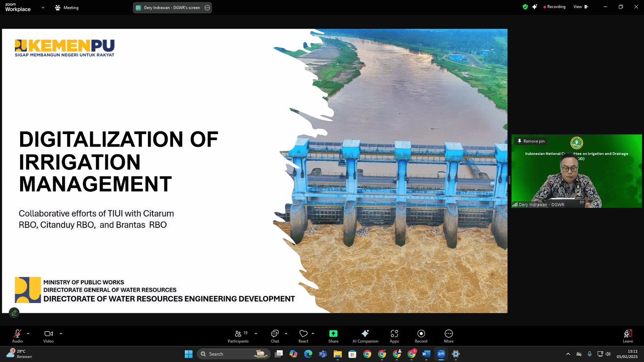Open screen share options ellipsis
This screenshot has height=362, width=644.
tap(207, 8)
